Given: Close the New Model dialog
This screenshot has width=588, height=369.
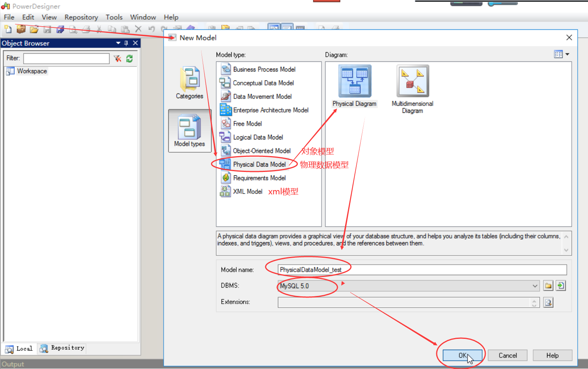Looking at the screenshot, I should point(569,37).
